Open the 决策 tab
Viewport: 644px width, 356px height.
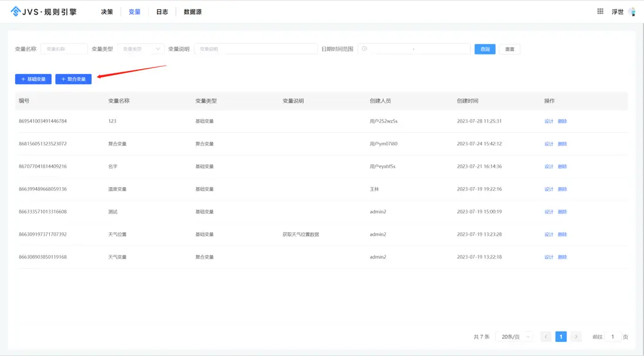coord(107,12)
